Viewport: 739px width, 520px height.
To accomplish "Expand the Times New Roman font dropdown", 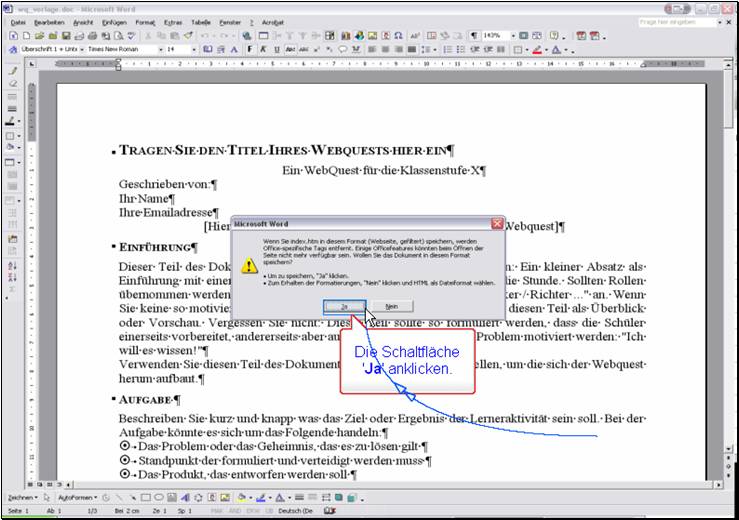I will (x=160, y=48).
